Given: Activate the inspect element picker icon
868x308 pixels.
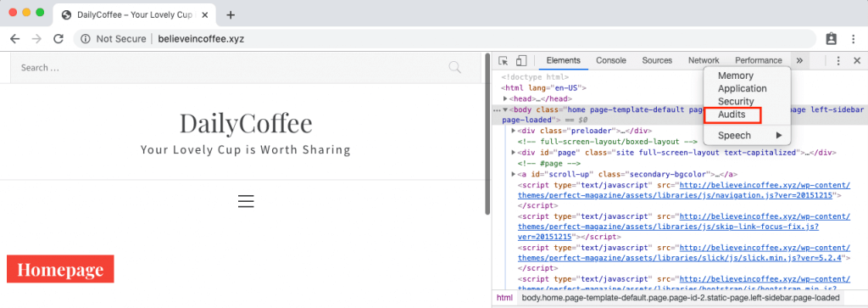Looking at the screenshot, I should point(503,61).
